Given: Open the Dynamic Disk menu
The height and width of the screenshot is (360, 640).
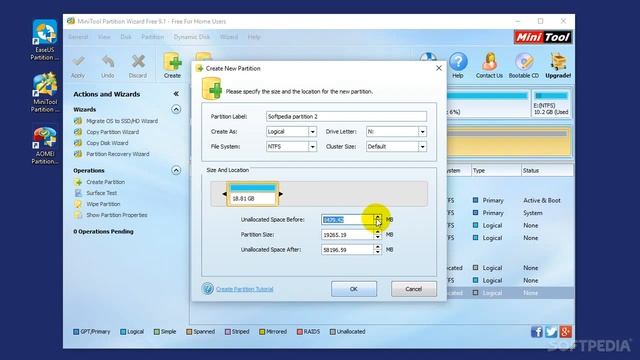Looking at the screenshot, I should coord(192,37).
